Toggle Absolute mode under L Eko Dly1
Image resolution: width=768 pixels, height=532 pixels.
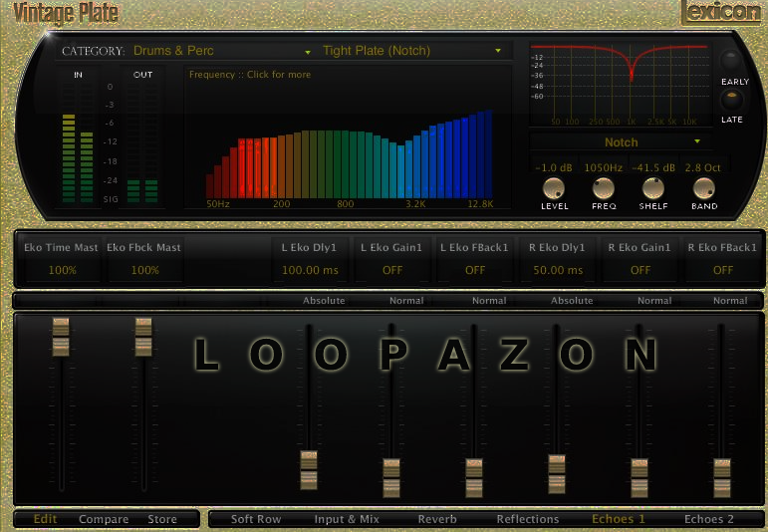pos(324,300)
